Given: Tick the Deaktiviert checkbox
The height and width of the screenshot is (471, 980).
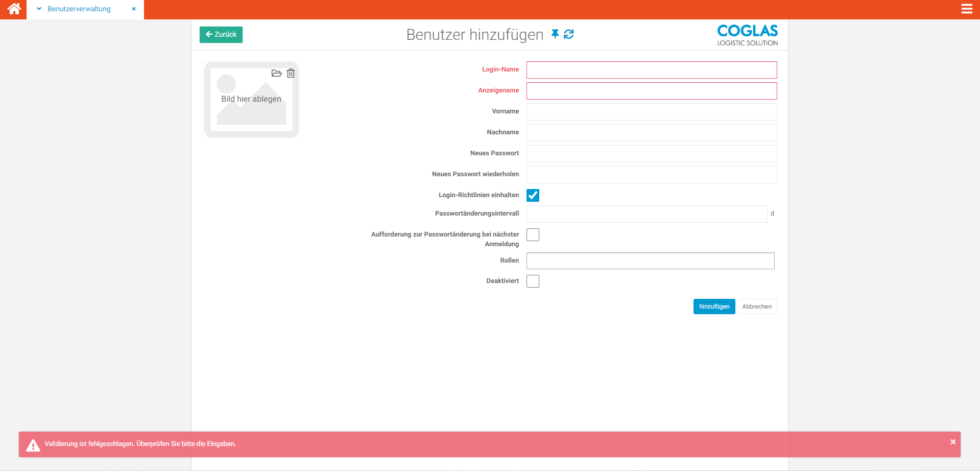Looking at the screenshot, I should point(533,281).
